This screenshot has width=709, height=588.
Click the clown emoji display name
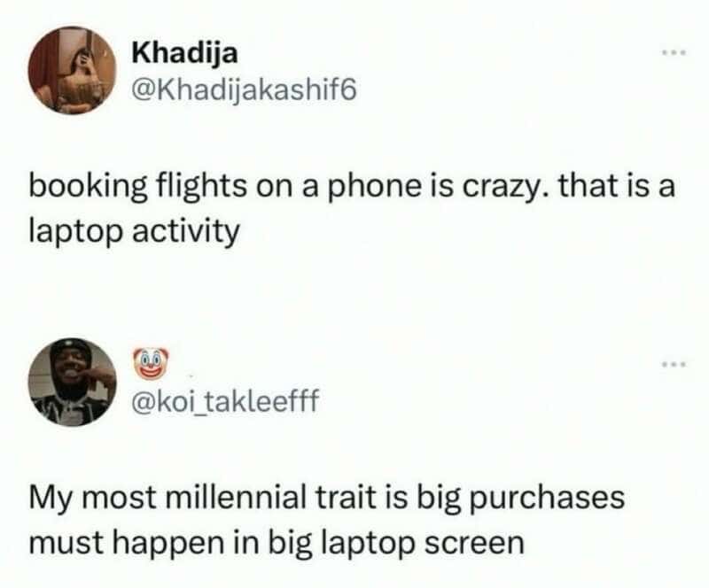(x=151, y=363)
